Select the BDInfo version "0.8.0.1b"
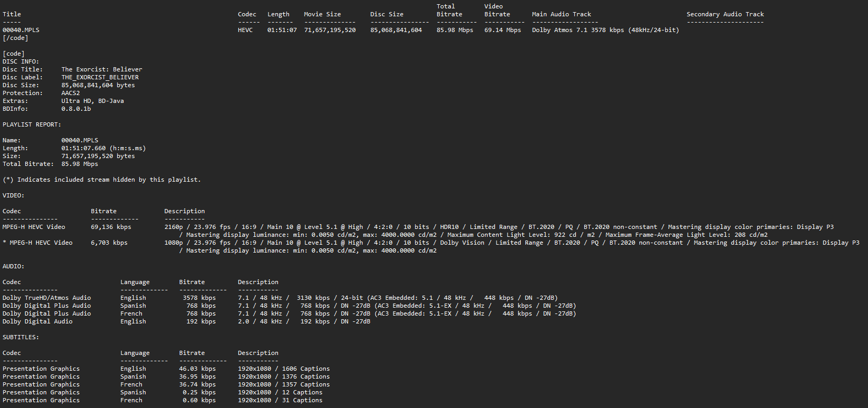Image resolution: width=868 pixels, height=408 pixels. tap(76, 109)
